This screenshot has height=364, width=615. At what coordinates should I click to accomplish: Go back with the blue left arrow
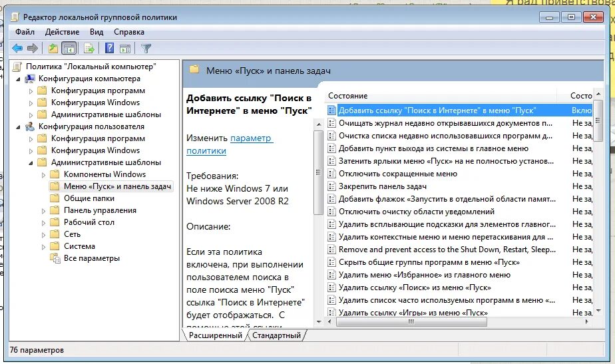(x=17, y=49)
